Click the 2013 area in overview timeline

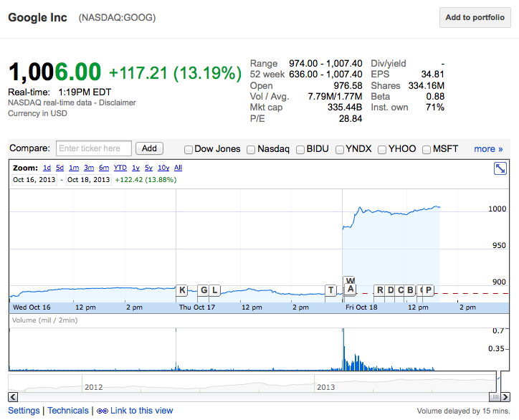[x=326, y=387]
